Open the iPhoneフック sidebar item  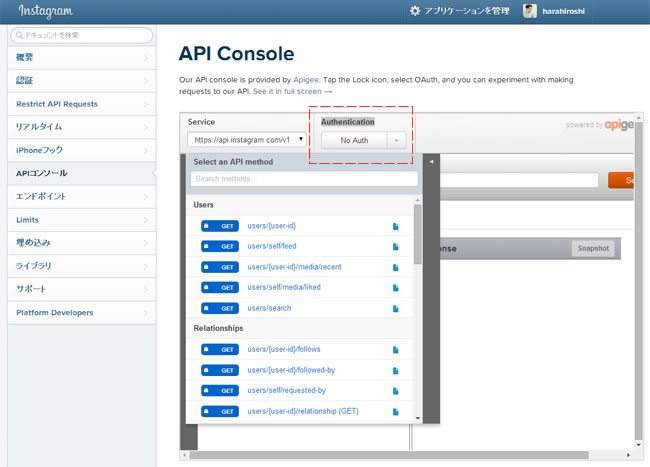point(82,150)
